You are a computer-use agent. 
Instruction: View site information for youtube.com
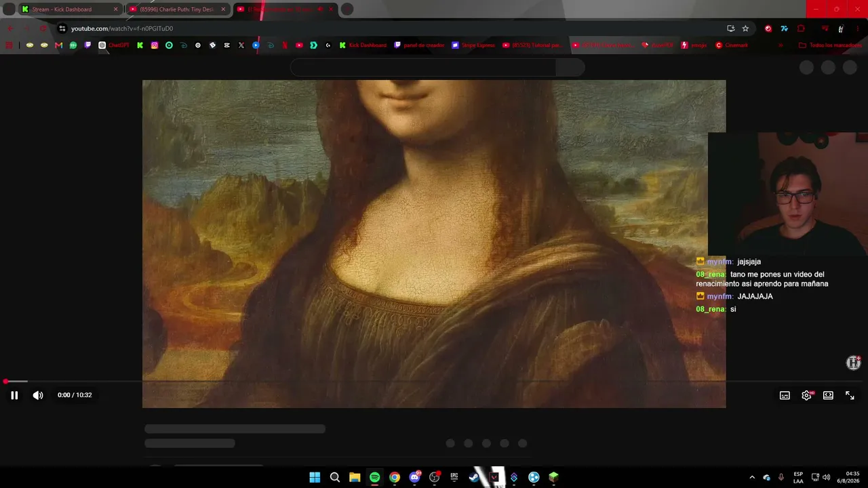pos(62,28)
